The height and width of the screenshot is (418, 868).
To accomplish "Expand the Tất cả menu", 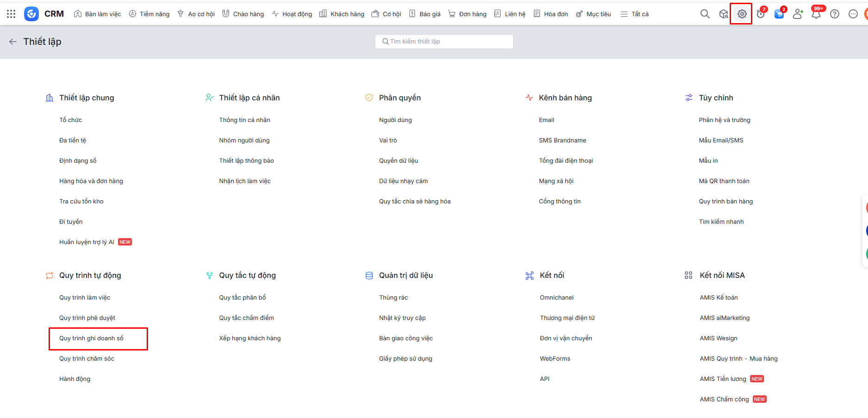I will point(635,14).
